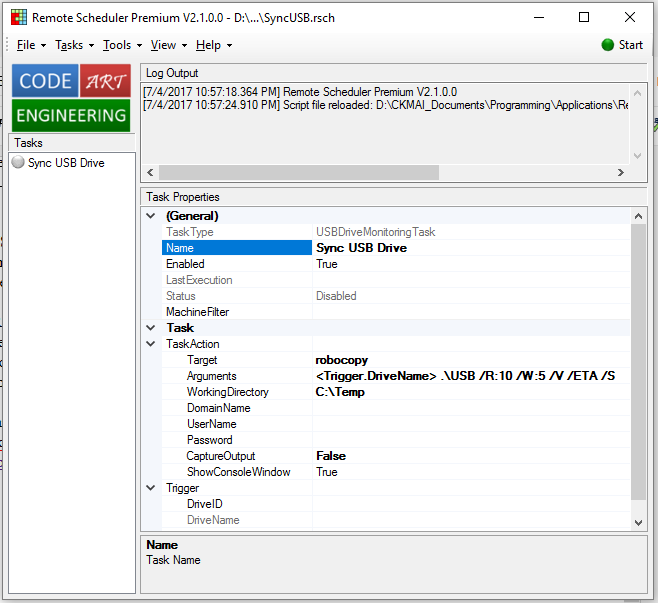Select the DriveName property row

tap(396, 519)
